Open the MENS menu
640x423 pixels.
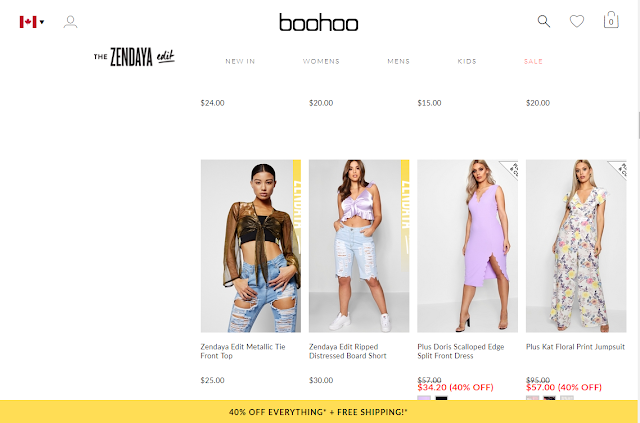click(398, 61)
